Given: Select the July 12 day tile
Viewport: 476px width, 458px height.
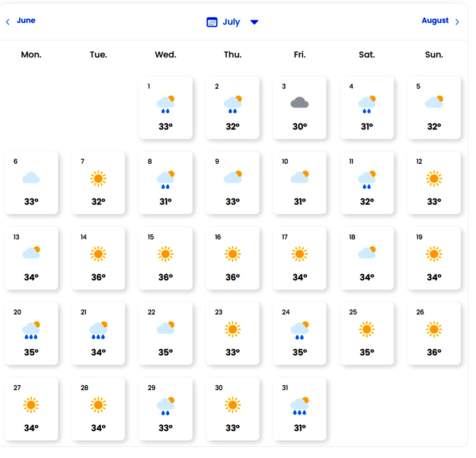Looking at the screenshot, I should pyautogui.click(x=434, y=182).
